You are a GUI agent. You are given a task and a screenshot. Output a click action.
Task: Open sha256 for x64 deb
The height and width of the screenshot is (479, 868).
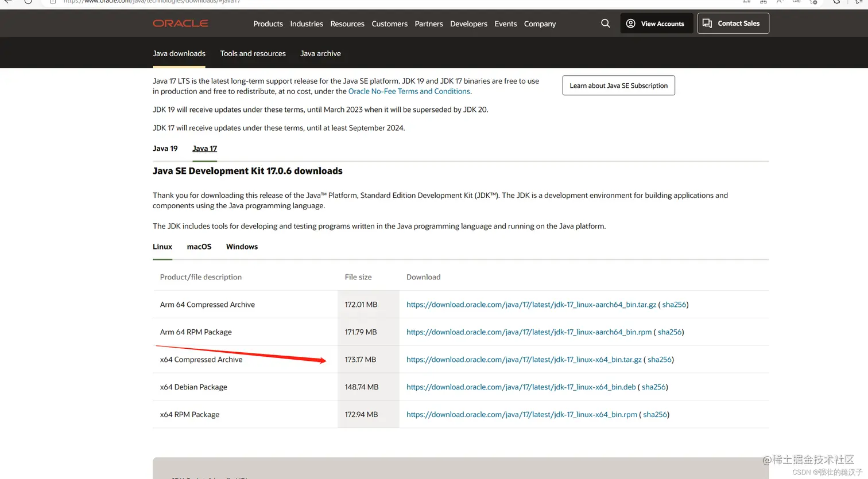tap(654, 387)
